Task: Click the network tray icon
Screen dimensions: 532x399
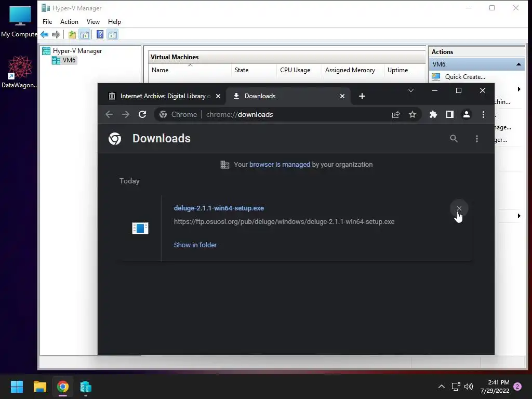Action: tap(456, 387)
